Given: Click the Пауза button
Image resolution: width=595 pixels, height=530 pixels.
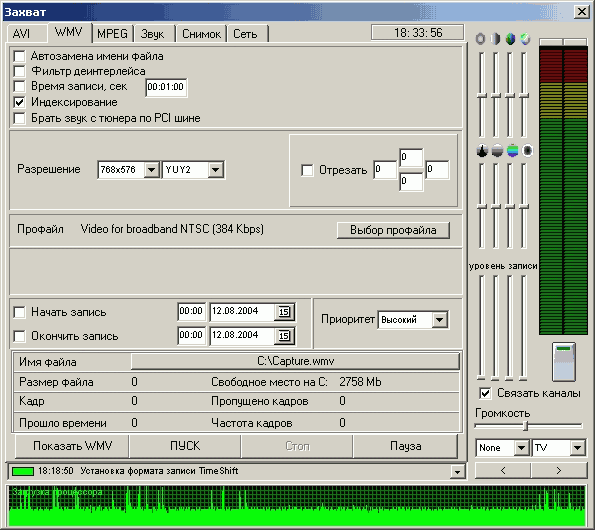Looking at the screenshot, I should tap(406, 446).
